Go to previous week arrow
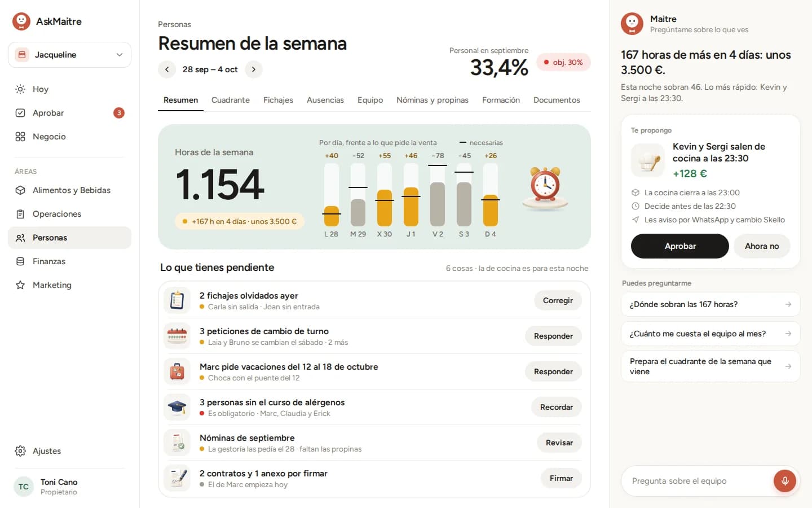Image resolution: width=812 pixels, height=508 pixels. pyautogui.click(x=167, y=69)
